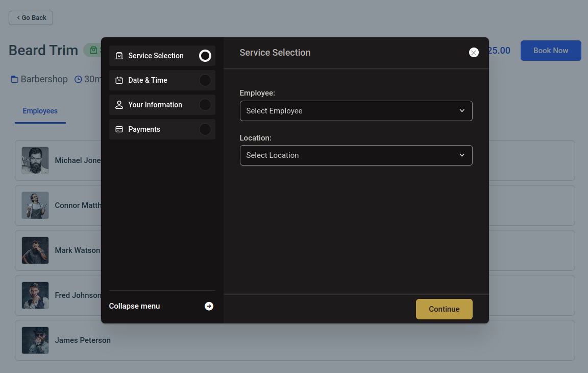Select the Service Selection step indicator circle
The height and width of the screenshot is (373, 588).
coord(205,56)
